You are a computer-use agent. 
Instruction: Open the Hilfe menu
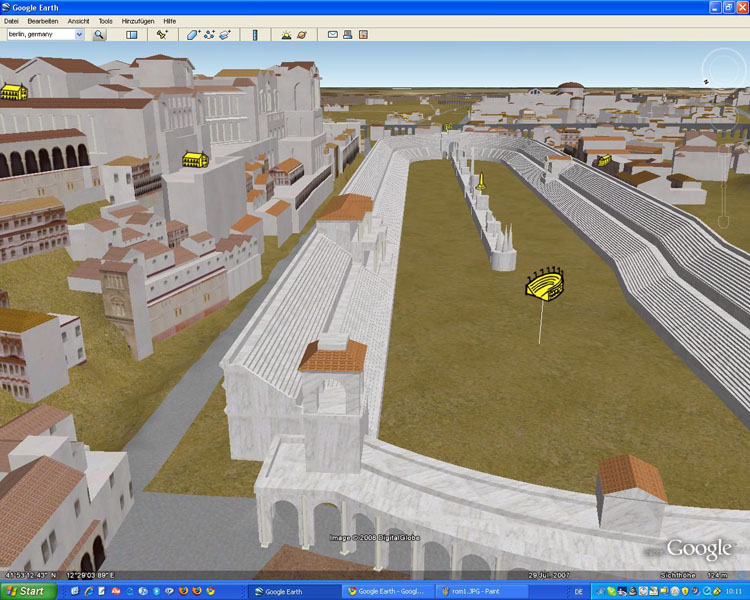pyautogui.click(x=169, y=21)
